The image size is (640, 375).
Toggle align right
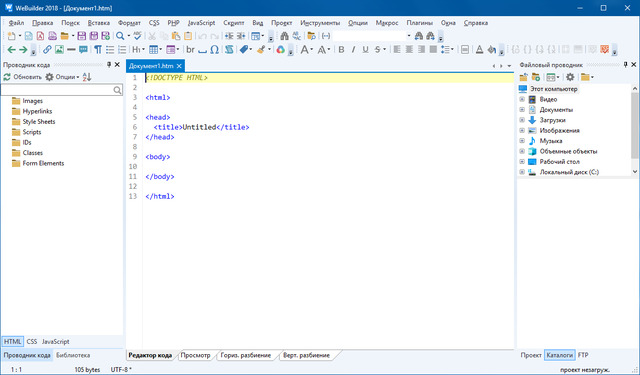click(x=421, y=50)
